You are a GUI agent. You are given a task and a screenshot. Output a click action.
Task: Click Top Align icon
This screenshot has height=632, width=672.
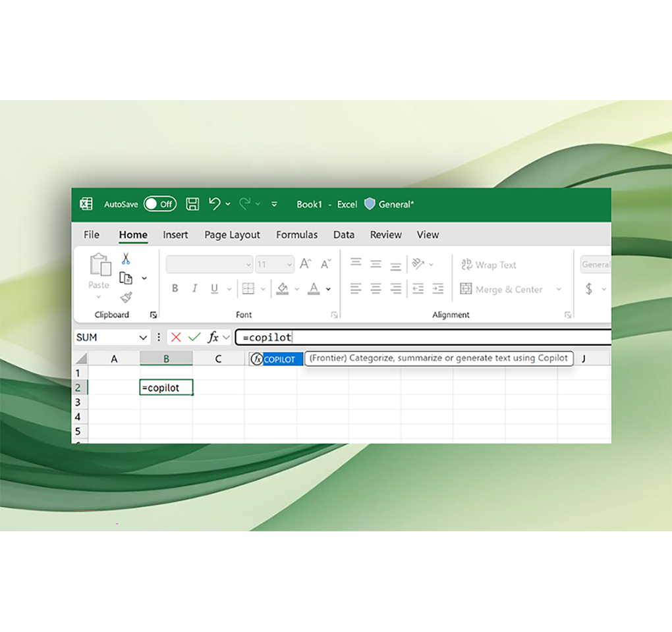coord(356,262)
